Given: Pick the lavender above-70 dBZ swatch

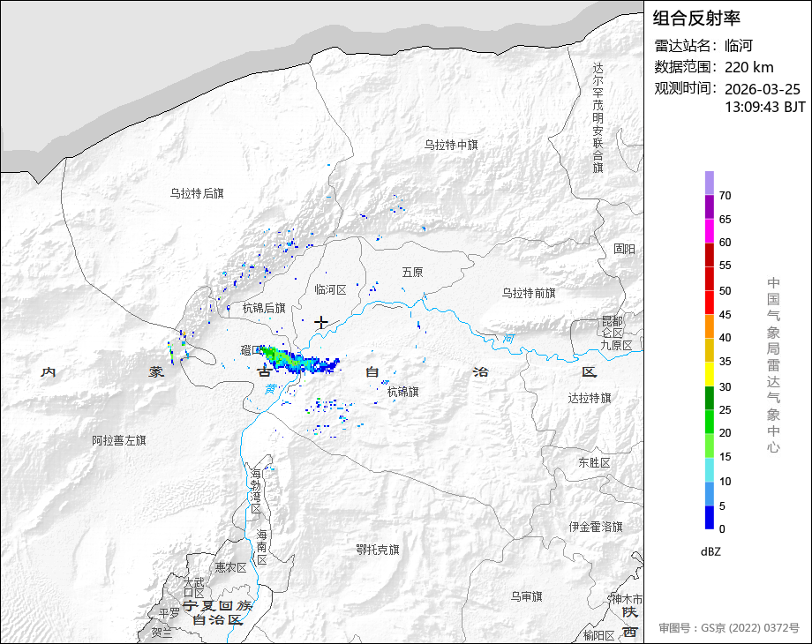Looking at the screenshot, I should 710,183.
